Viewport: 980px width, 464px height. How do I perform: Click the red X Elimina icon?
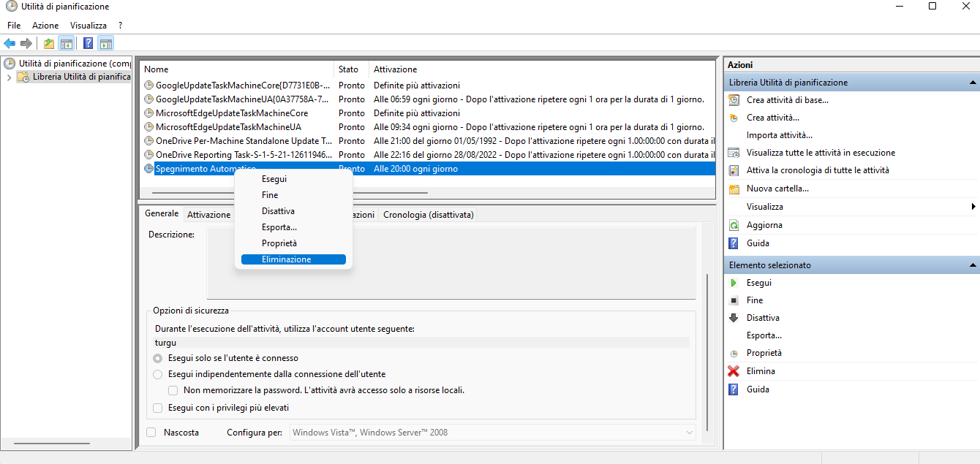click(734, 371)
